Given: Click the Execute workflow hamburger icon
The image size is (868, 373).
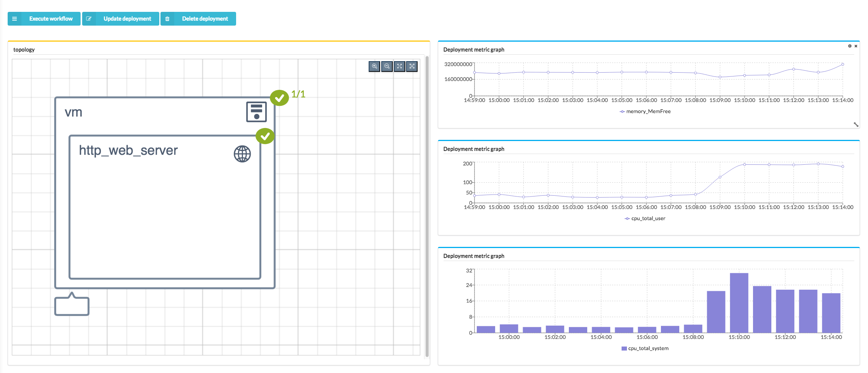Looking at the screenshot, I should [15, 19].
